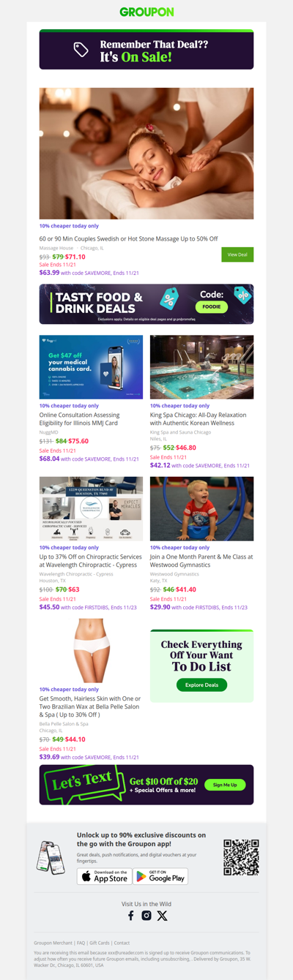
Task: Click the Groupon logo at top
Action: click(x=146, y=12)
